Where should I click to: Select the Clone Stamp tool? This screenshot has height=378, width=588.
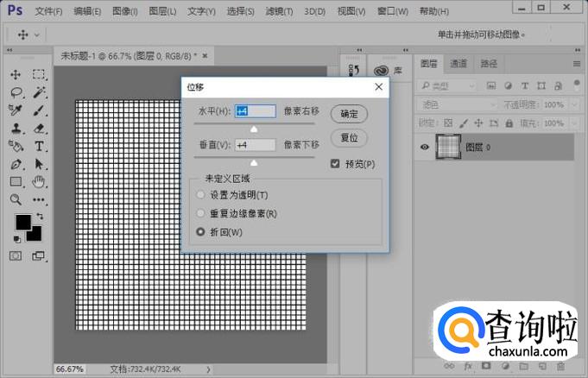16,128
